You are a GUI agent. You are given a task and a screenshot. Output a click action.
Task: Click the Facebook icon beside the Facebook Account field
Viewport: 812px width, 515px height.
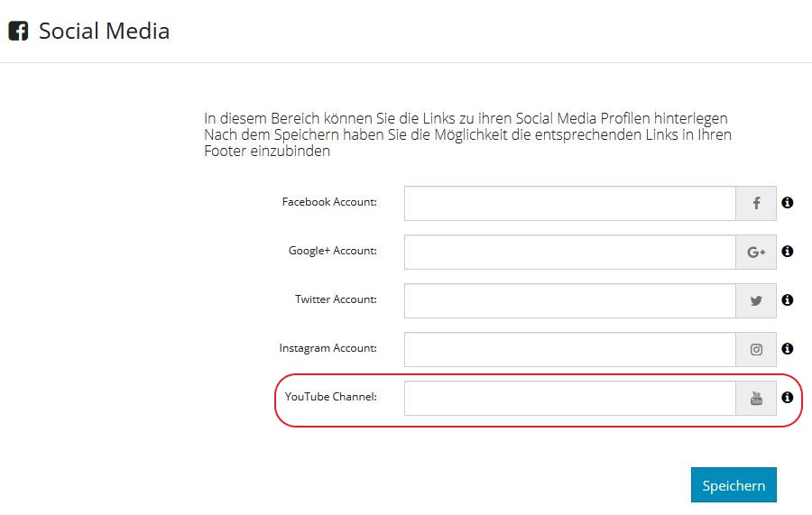(x=756, y=204)
